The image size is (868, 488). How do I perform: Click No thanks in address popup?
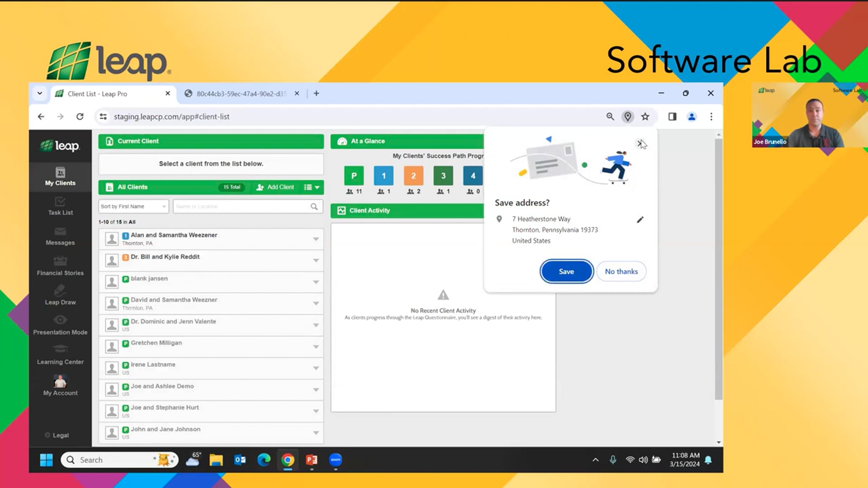coord(621,272)
